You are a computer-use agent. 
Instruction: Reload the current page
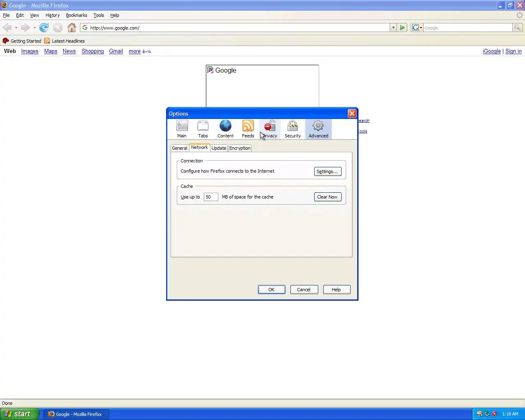click(x=44, y=27)
